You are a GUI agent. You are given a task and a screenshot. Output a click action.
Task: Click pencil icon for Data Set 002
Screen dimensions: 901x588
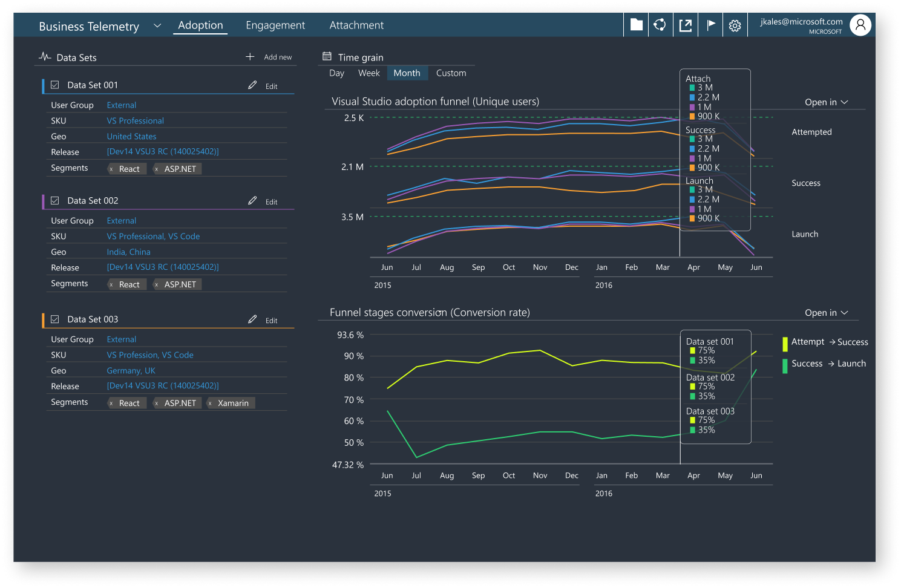tap(252, 201)
